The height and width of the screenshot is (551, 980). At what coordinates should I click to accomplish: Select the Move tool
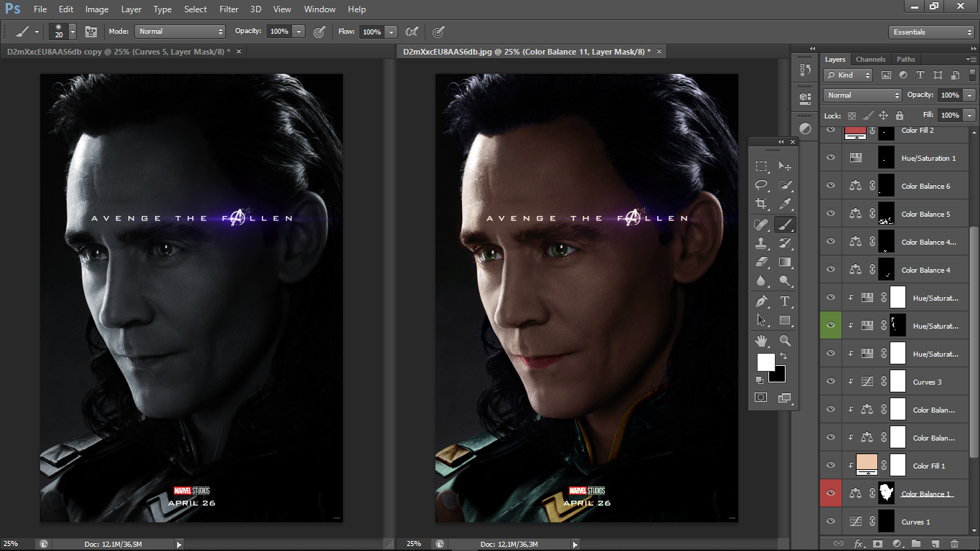click(785, 166)
